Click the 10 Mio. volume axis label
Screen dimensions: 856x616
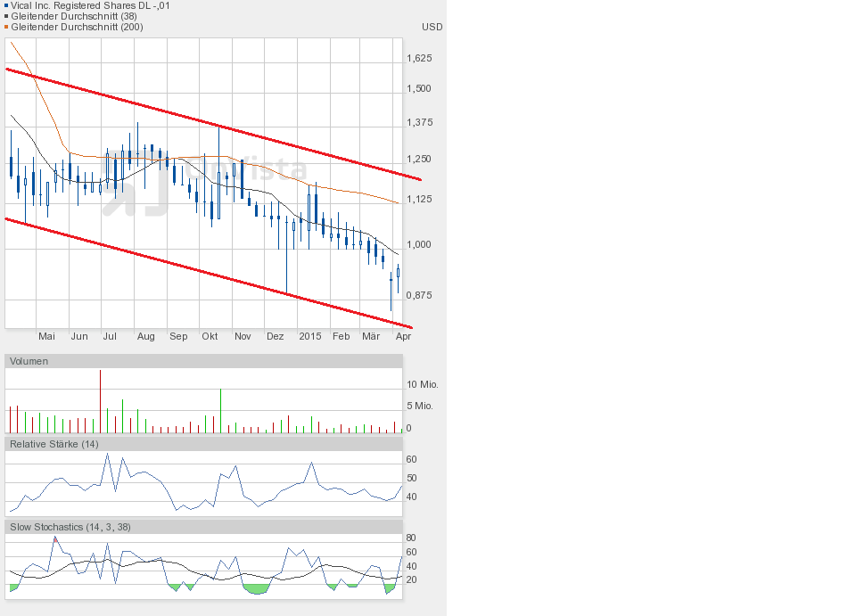(x=423, y=384)
